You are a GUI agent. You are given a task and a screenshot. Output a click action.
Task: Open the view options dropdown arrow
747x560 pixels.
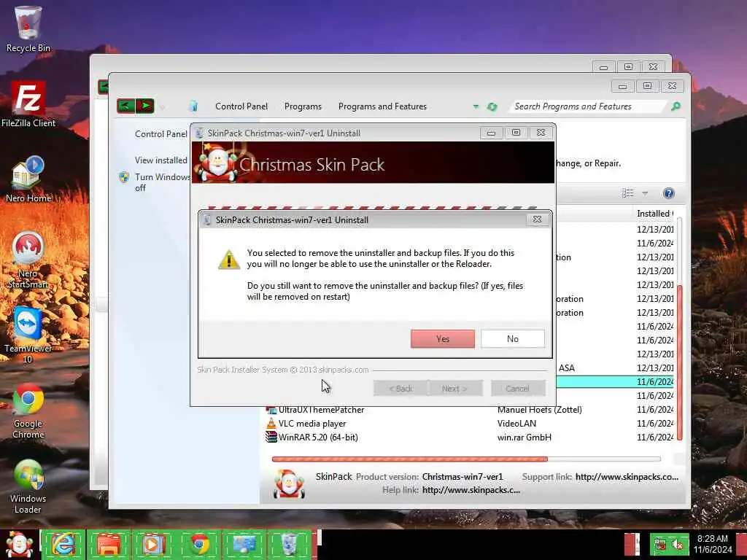point(645,193)
